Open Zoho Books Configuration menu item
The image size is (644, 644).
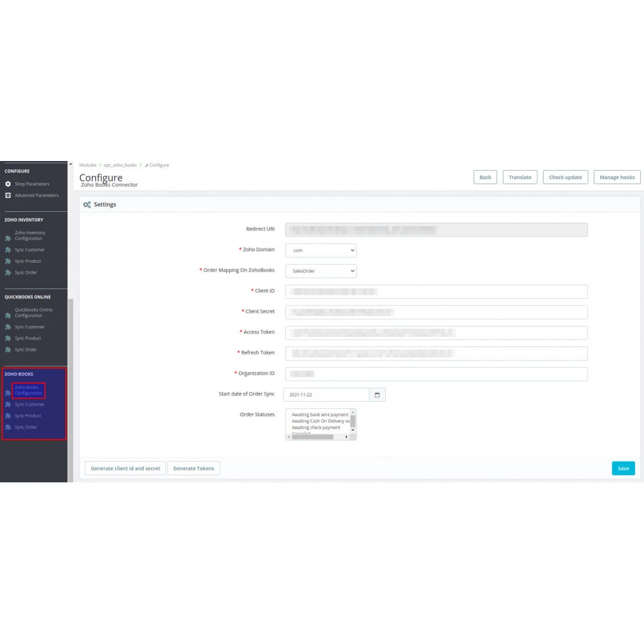tap(28, 390)
